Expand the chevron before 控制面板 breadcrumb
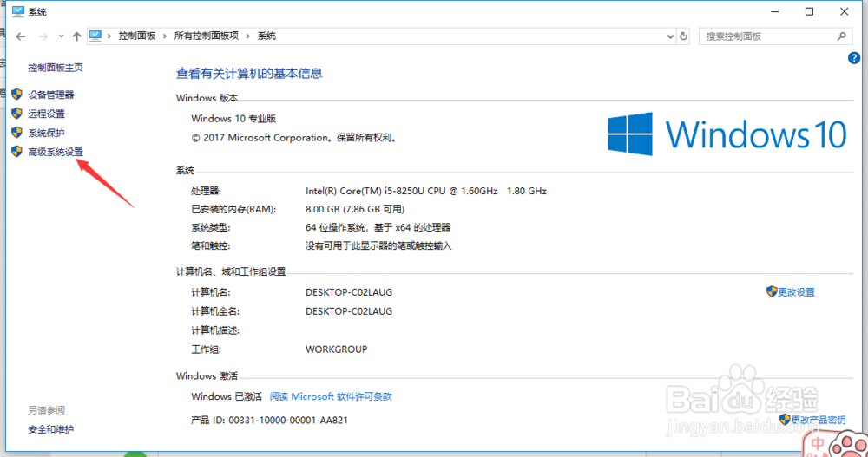 coord(109,36)
